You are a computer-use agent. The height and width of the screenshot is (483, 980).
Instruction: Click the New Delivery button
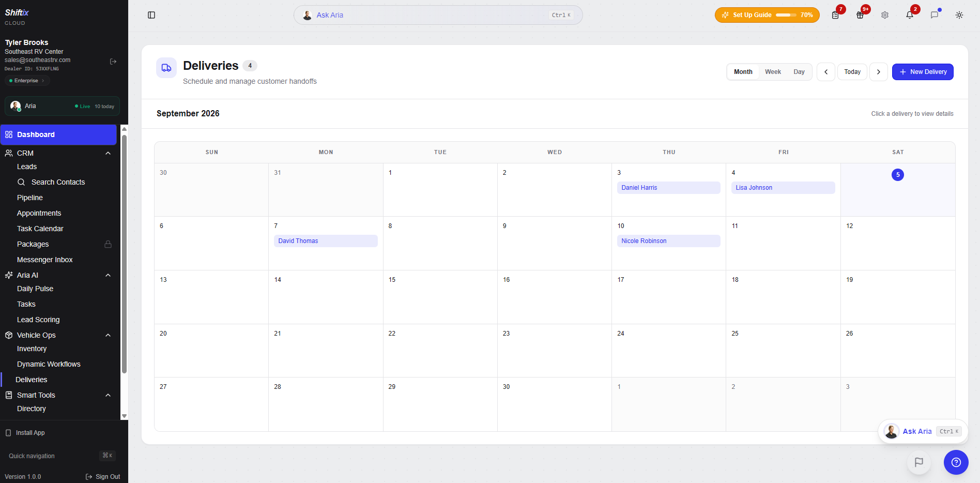click(923, 72)
